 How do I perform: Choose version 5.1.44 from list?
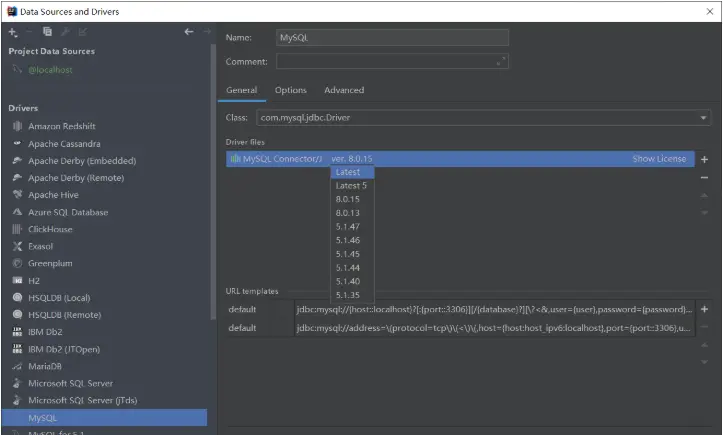(x=352, y=268)
